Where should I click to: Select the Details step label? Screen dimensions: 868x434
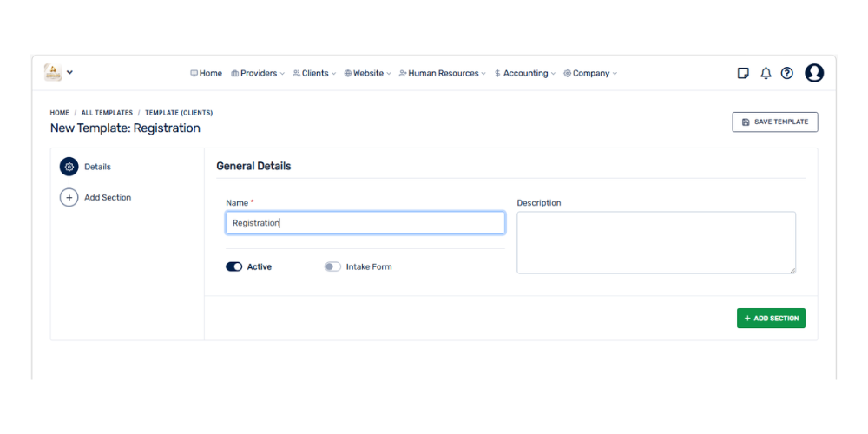[97, 167]
